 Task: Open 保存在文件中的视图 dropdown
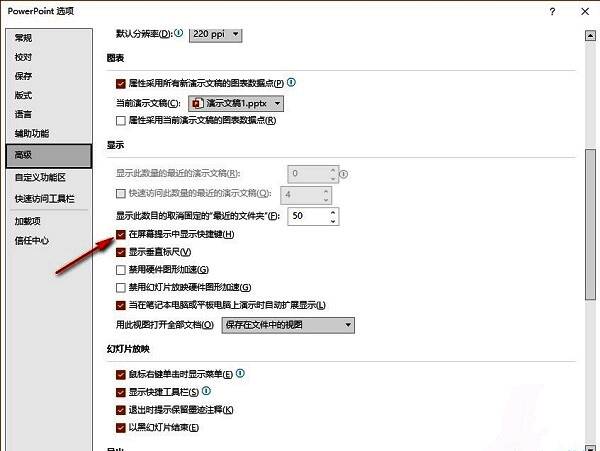(x=288, y=325)
